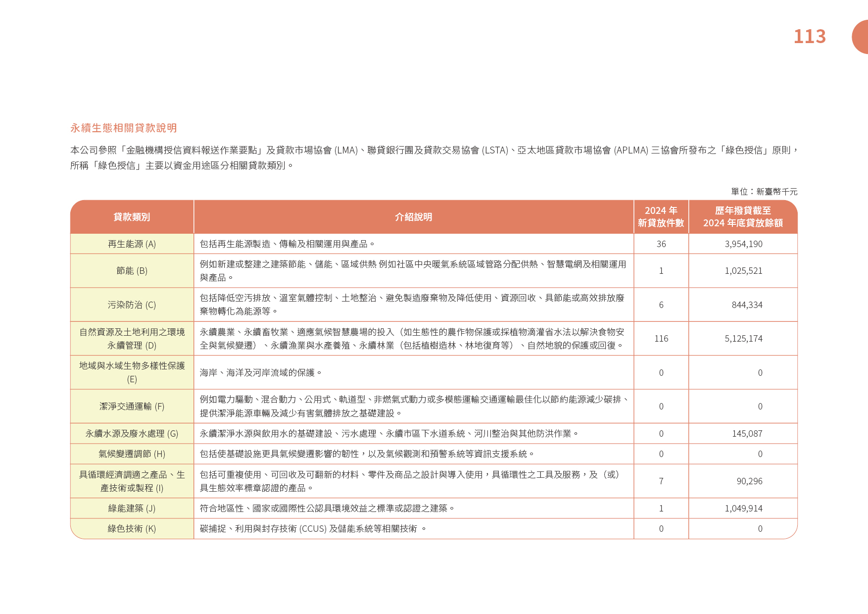Click the balance value 90,296
Screen dimensions: 868x614
click(x=750, y=481)
